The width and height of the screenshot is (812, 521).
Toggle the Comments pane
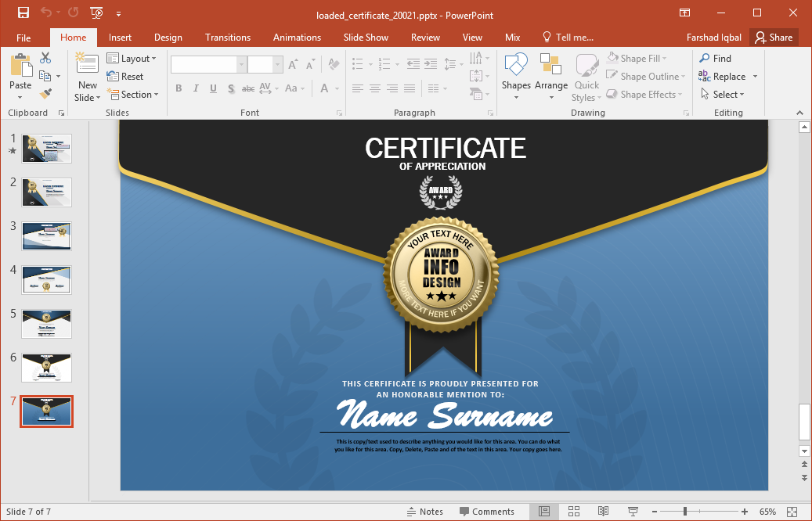pos(485,512)
